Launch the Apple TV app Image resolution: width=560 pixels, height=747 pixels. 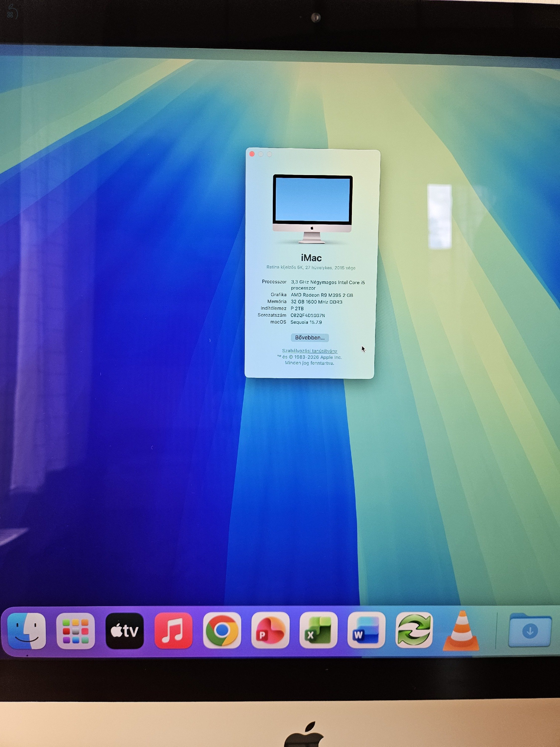coord(124,631)
